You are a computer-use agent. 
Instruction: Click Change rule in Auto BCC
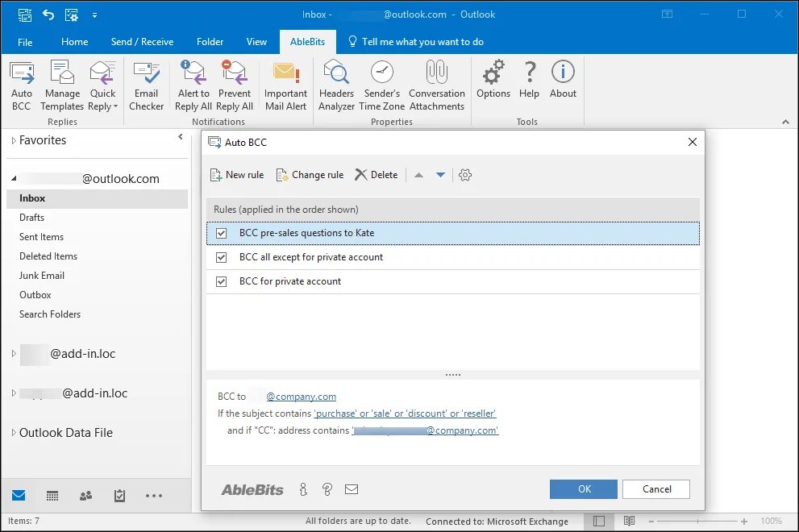(x=310, y=175)
